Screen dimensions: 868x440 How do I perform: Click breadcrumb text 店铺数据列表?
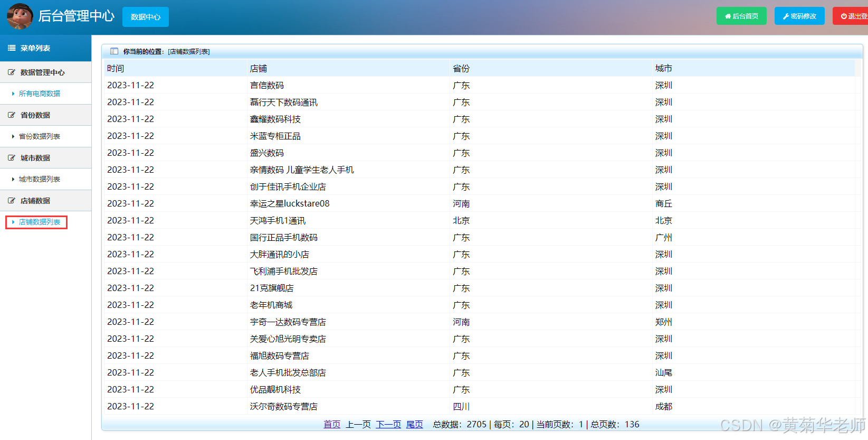click(189, 52)
